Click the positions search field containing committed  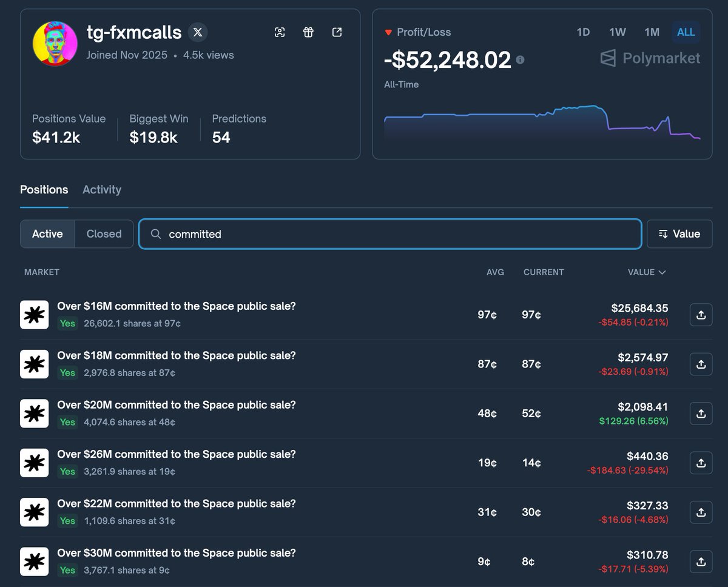point(390,234)
